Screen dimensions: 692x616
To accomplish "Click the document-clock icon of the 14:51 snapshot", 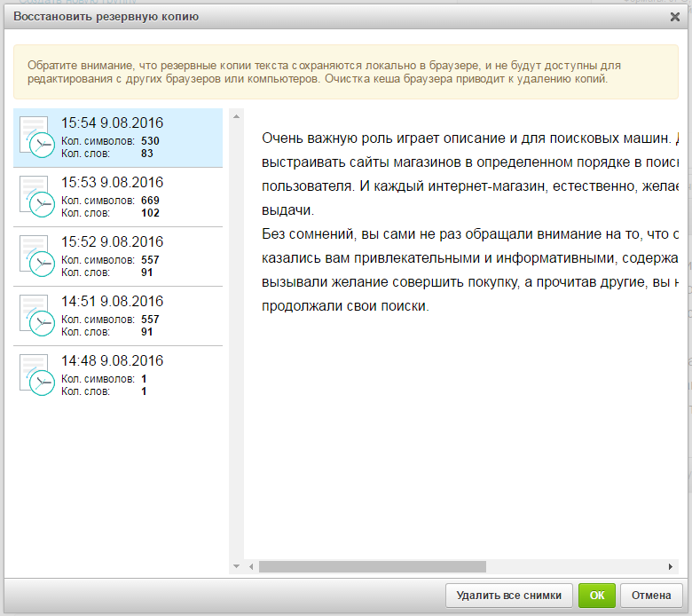I will pos(35,315).
